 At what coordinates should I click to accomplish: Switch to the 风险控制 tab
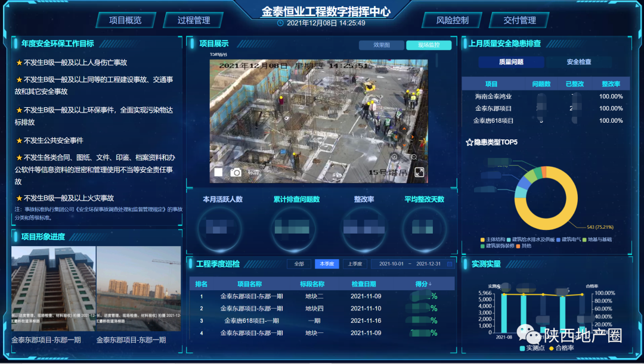[452, 20]
